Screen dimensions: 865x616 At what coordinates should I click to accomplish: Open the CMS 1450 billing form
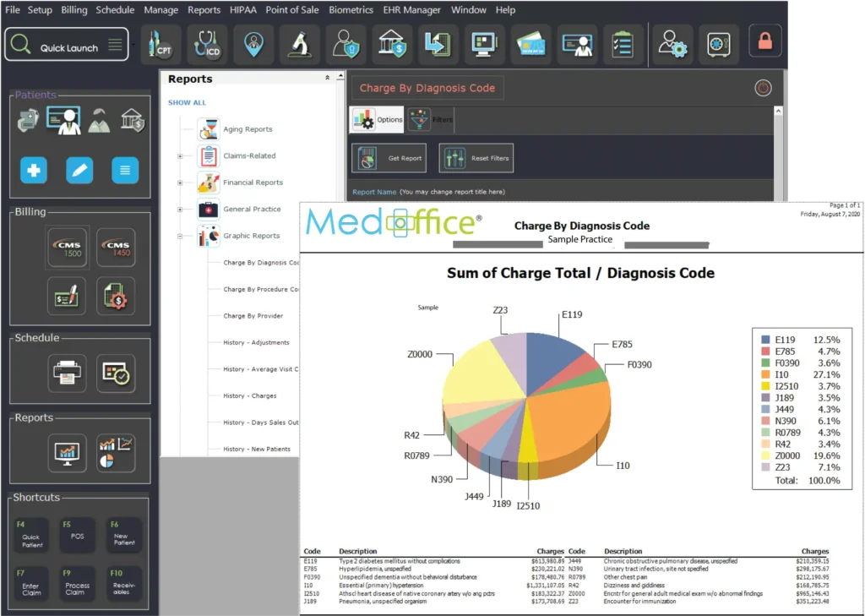pyautogui.click(x=116, y=248)
